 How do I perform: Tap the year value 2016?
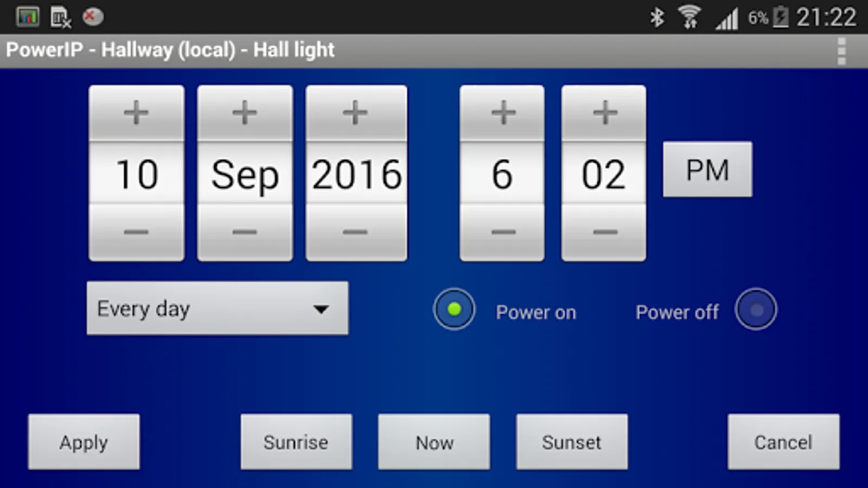point(356,174)
